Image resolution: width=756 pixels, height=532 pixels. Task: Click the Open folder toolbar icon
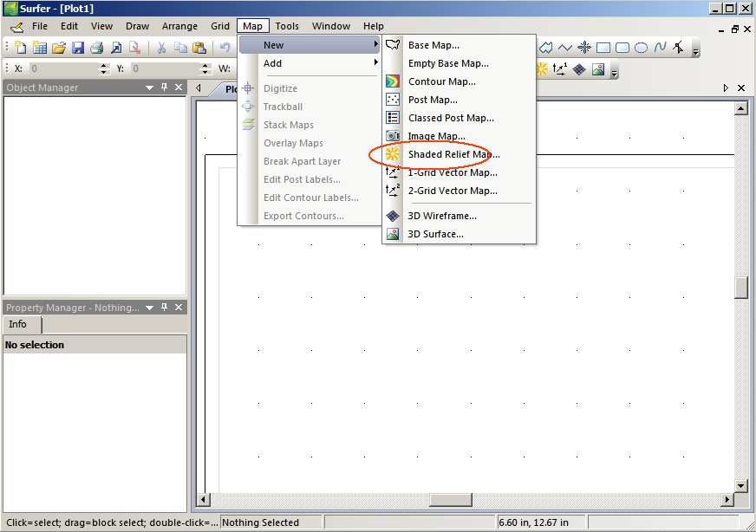pos(59,48)
